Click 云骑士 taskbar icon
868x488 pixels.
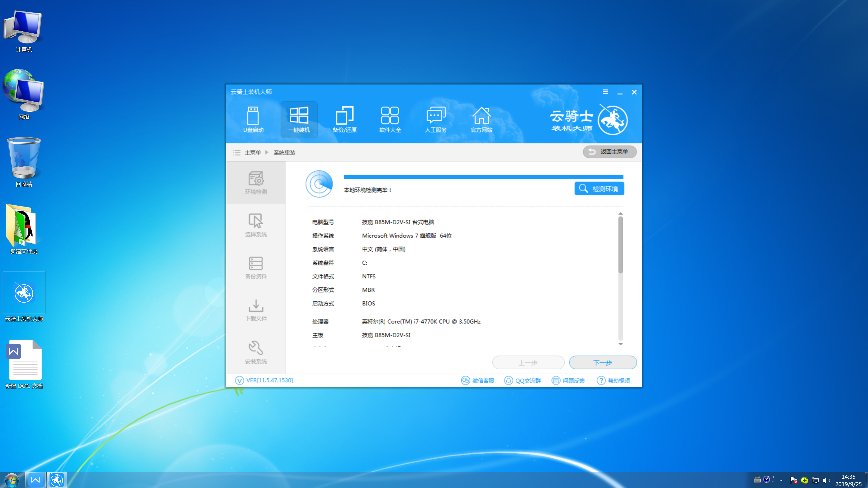(57, 480)
